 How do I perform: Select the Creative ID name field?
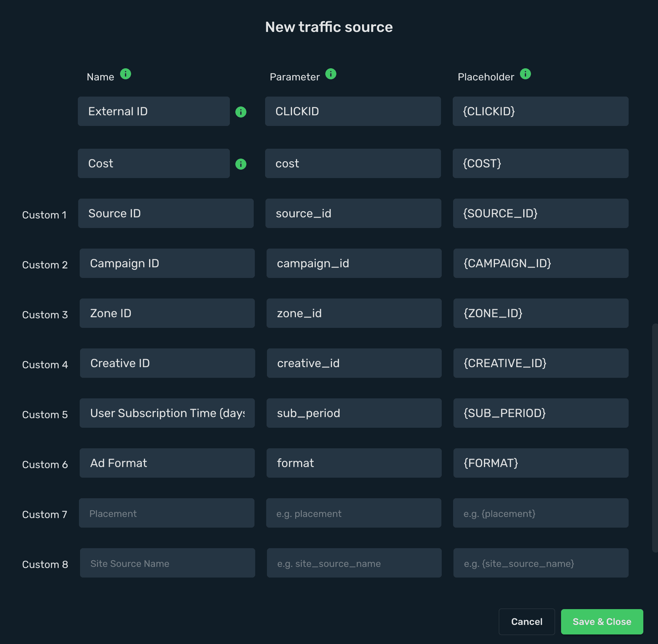coord(167,363)
